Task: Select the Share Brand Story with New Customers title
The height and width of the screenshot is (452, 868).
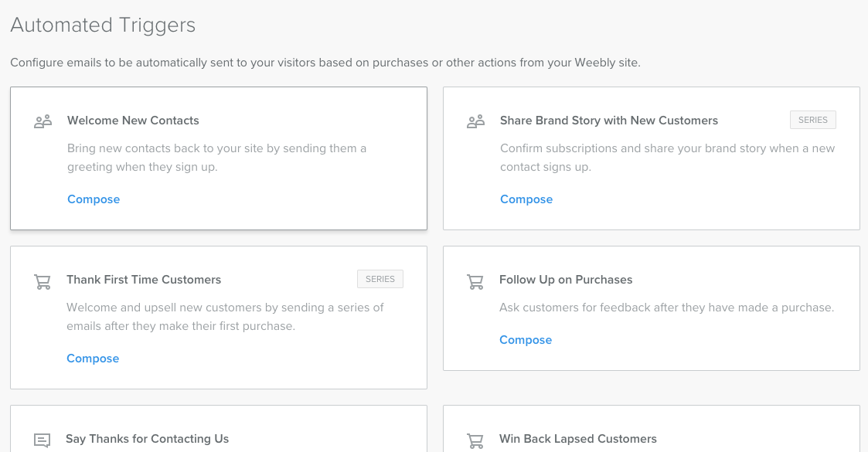Action: [x=609, y=121]
